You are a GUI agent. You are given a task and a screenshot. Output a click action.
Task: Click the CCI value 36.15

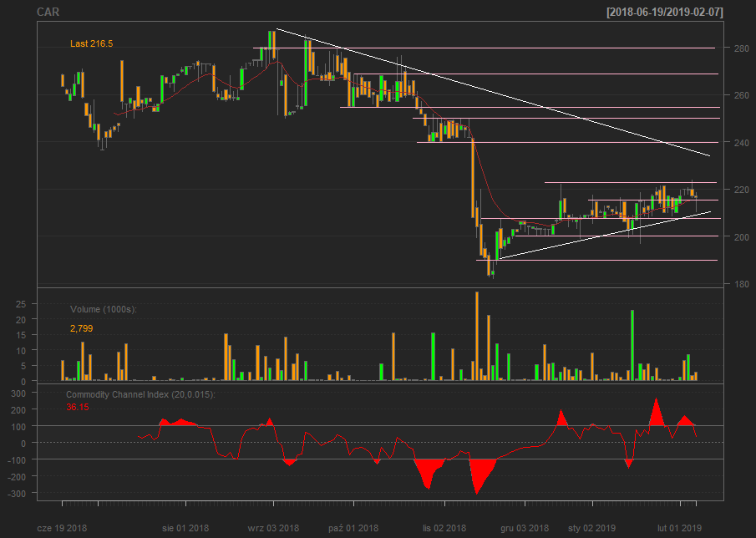[78, 408]
